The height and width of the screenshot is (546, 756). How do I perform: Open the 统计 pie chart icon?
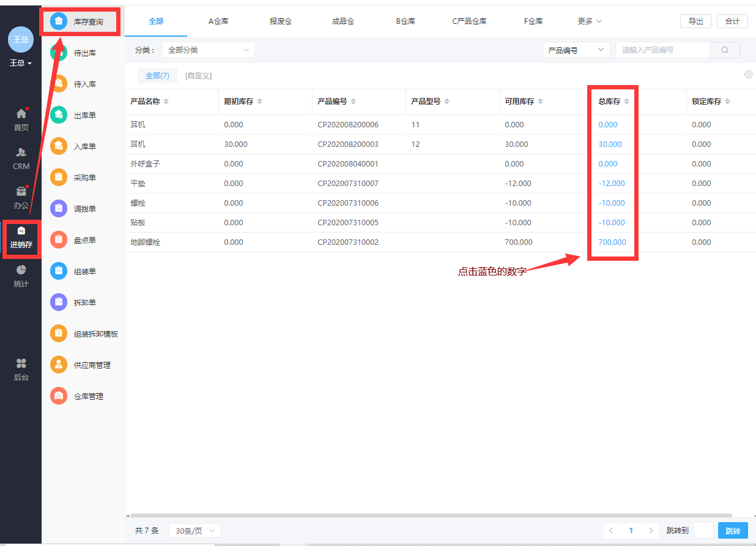(x=21, y=270)
